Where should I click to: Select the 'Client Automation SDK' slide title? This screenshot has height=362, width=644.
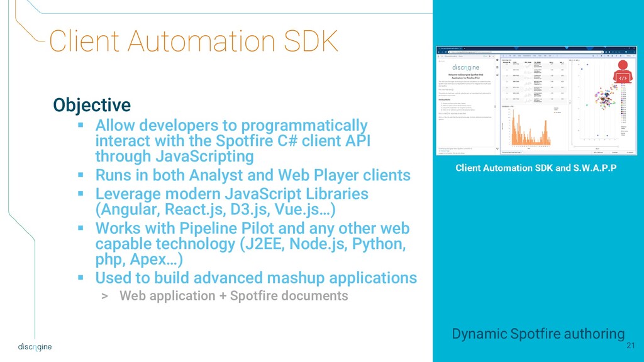[x=194, y=41]
